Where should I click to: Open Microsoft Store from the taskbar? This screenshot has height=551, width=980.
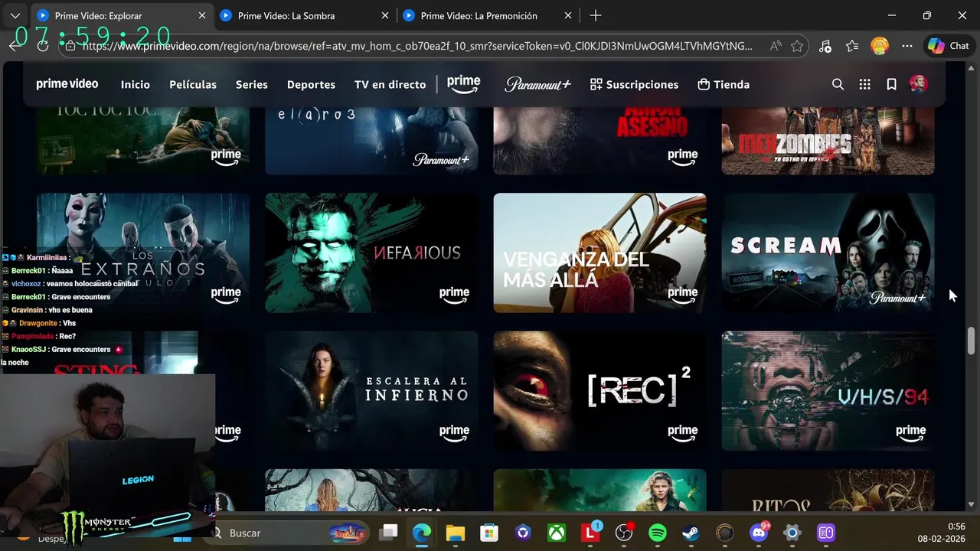[489, 533]
